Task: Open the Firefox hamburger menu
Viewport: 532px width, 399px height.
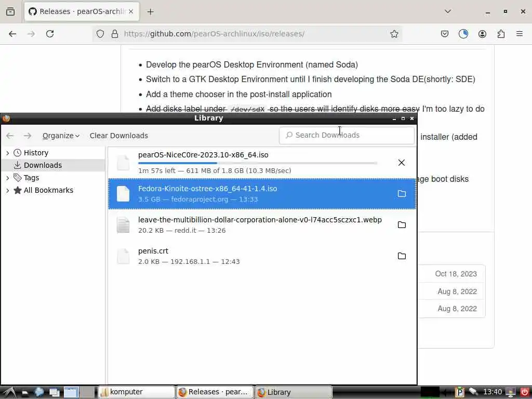Action: coord(520,34)
